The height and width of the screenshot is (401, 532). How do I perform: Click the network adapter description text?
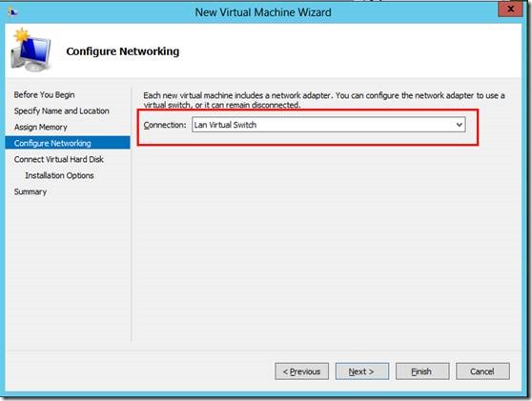(324, 100)
